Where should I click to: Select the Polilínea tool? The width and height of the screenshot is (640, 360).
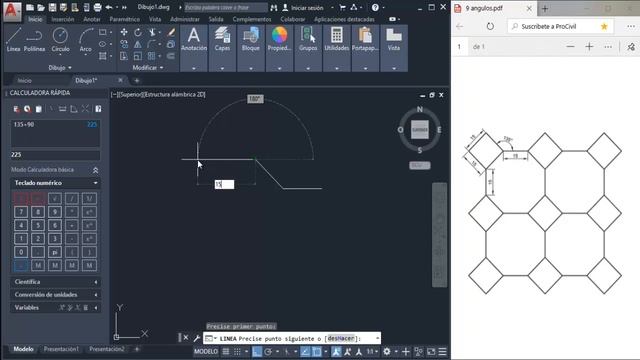34,40
